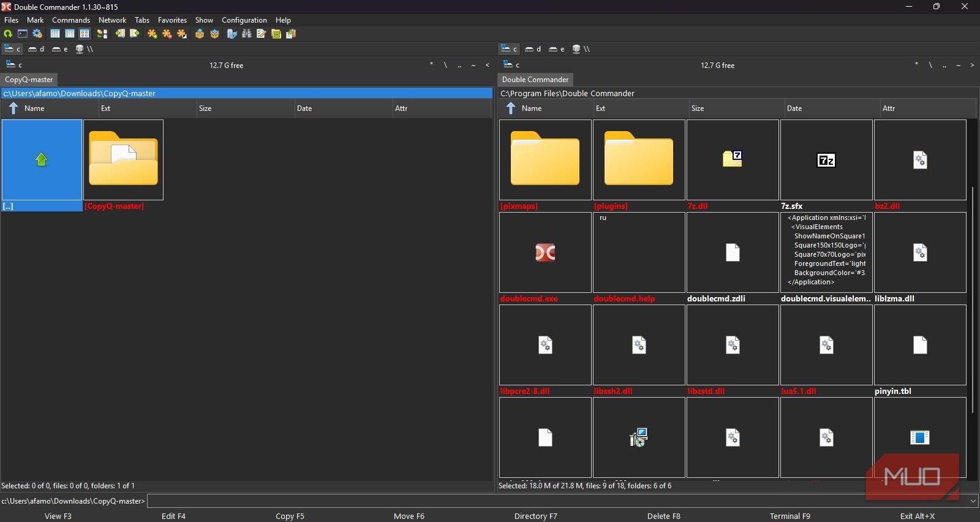Image resolution: width=980 pixels, height=522 pixels.
Task: Select drive d in right drive bar
Action: (533, 49)
